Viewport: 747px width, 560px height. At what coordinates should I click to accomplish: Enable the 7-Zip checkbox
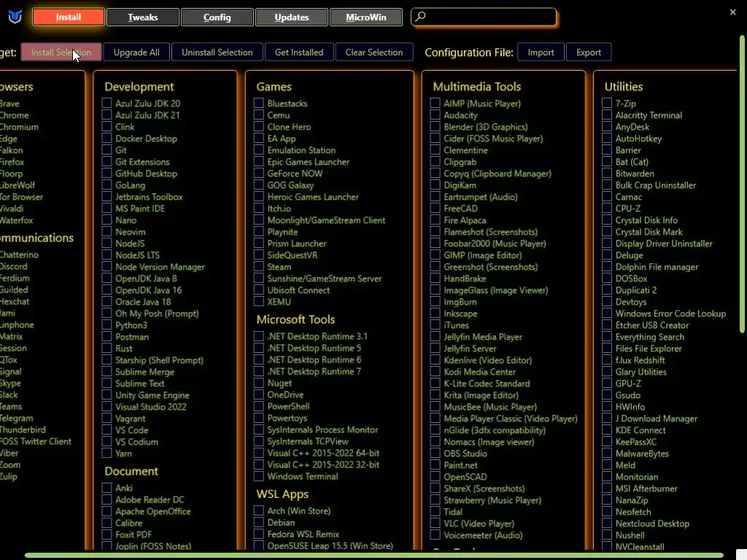[x=606, y=104]
